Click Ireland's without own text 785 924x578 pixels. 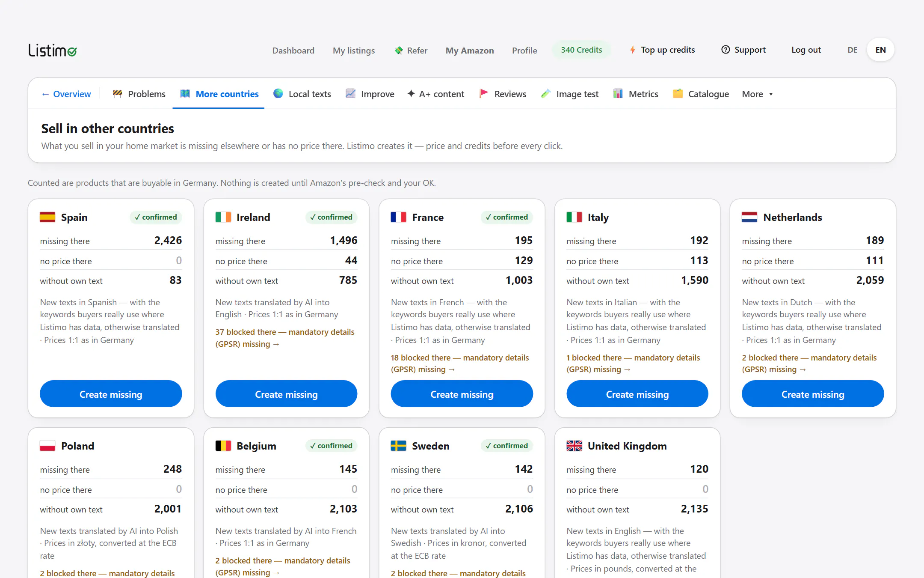click(x=348, y=280)
